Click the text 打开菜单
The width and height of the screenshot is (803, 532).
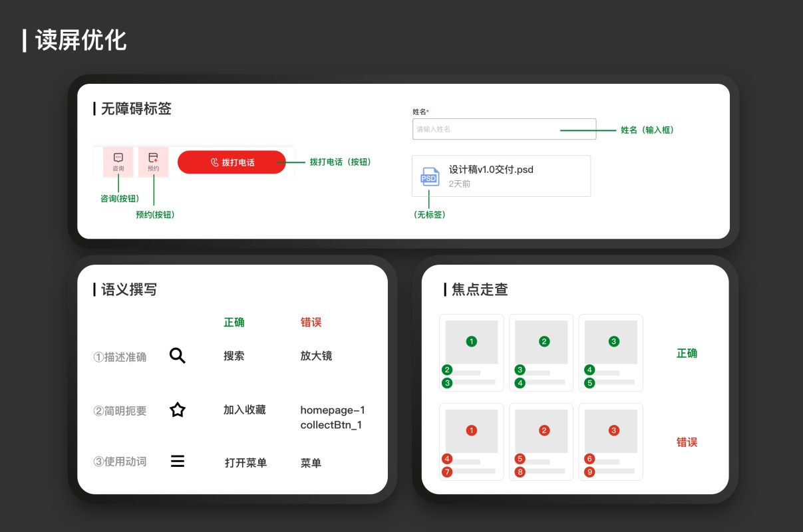[x=246, y=462]
